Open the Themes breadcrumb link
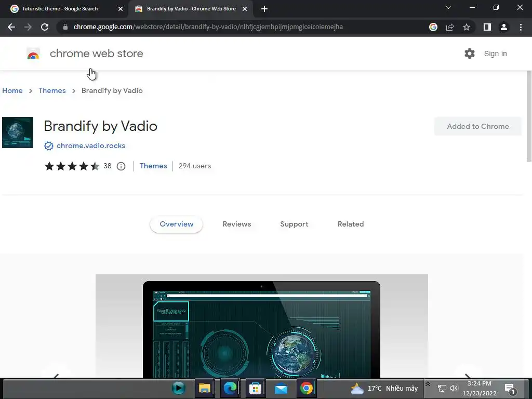The height and width of the screenshot is (399, 532). [x=52, y=90]
